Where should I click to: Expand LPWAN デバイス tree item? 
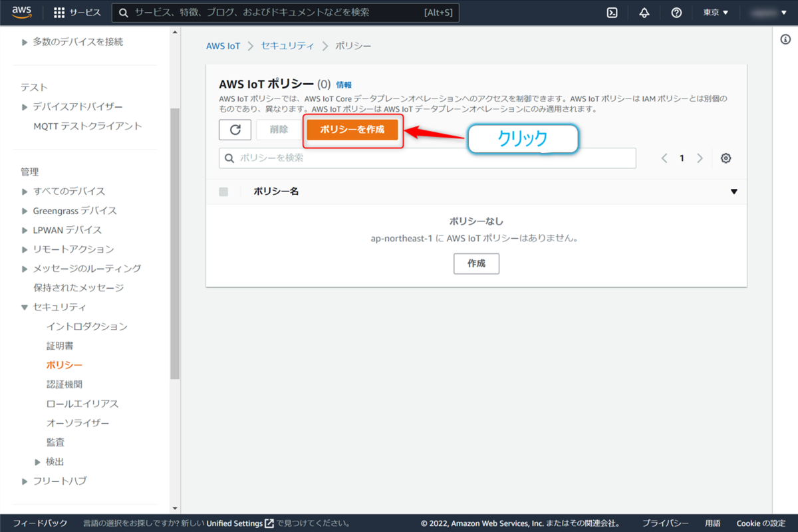[25, 230]
